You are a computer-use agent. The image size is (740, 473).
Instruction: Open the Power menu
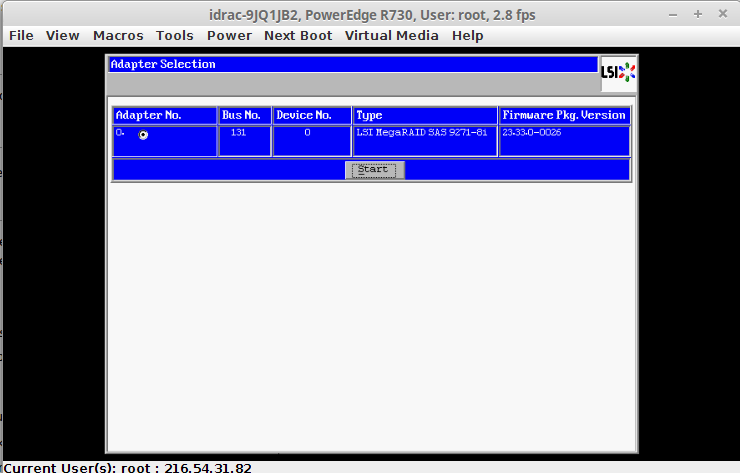229,35
